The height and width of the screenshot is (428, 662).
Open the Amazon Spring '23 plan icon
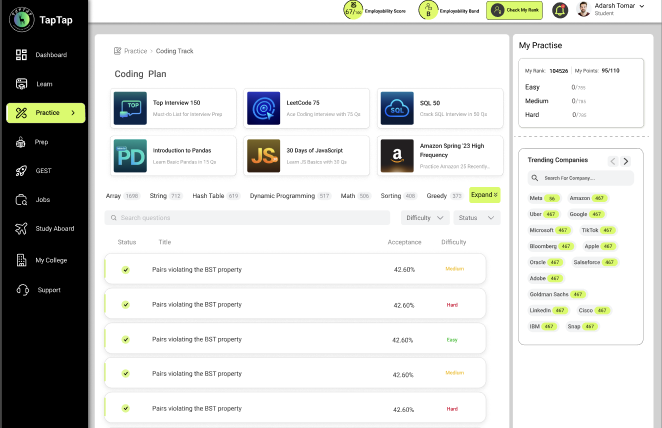[x=397, y=156]
